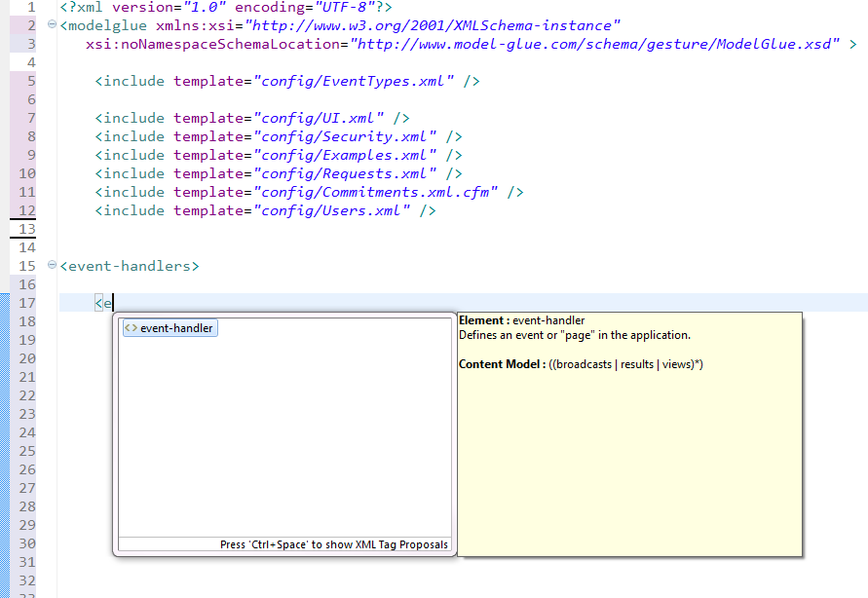Click the modelglue opening tag name
The image size is (868, 598).
click(x=107, y=25)
